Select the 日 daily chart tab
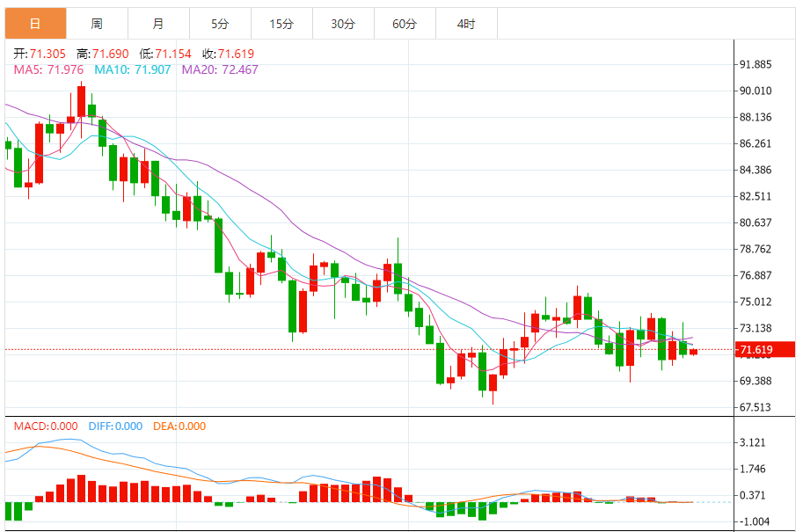Screen dimensions: 803x532 coord(35,24)
